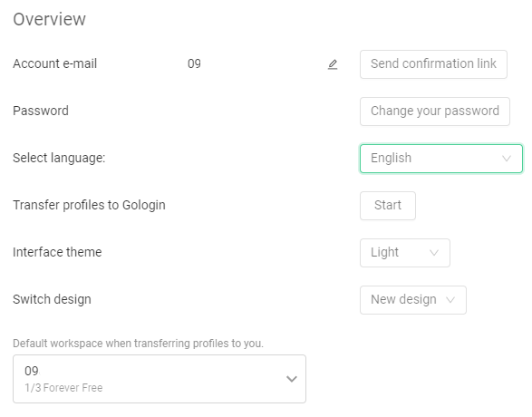Screen dimensions: 532x417
Task: Click the Select language label
Action: (59, 158)
